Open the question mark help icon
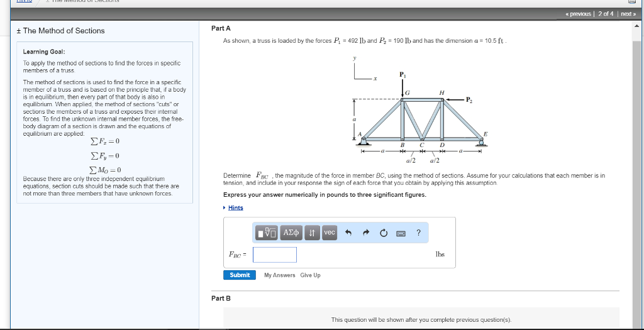The width and height of the screenshot is (644, 330). pyautogui.click(x=418, y=233)
